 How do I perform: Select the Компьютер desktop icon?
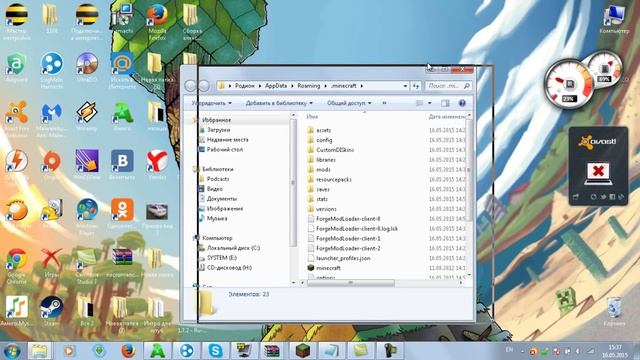click(614, 20)
